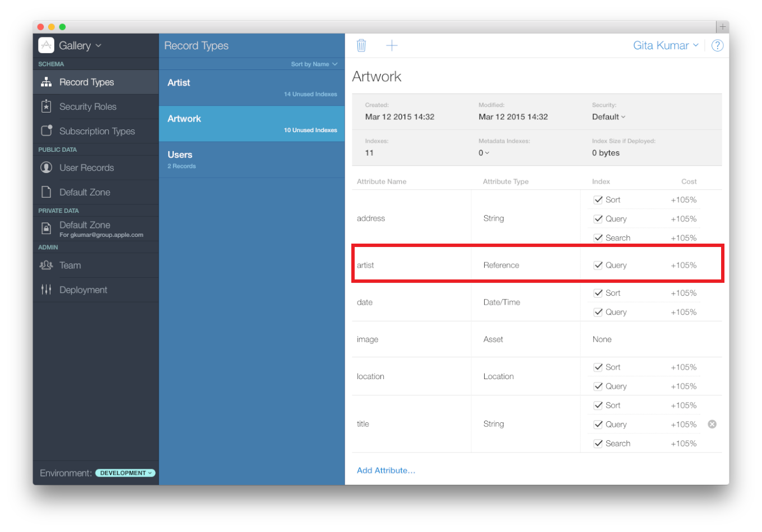This screenshot has height=532, width=762.
Task: Remove the title attribute with the x icon
Action: [712, 424]
